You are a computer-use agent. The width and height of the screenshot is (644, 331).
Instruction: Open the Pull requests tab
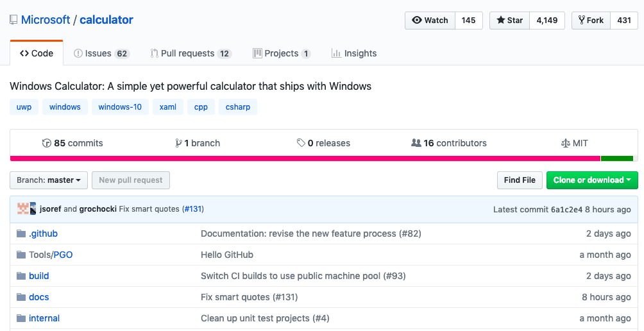(191, 53)
